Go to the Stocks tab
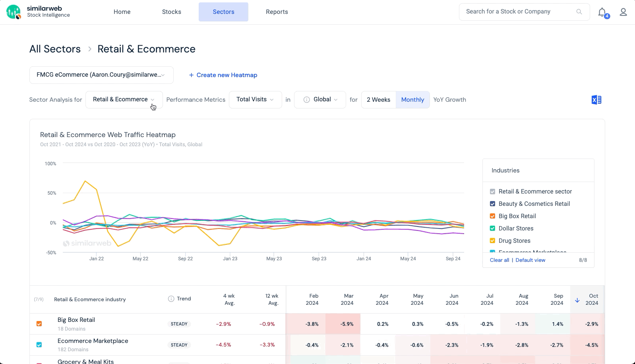 [x=172, y=12]
